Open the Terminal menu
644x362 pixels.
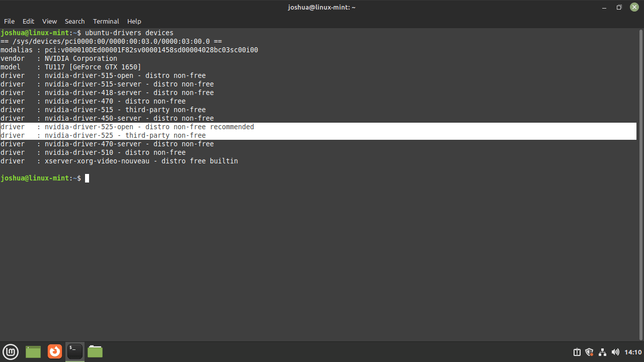click(106, 21)
